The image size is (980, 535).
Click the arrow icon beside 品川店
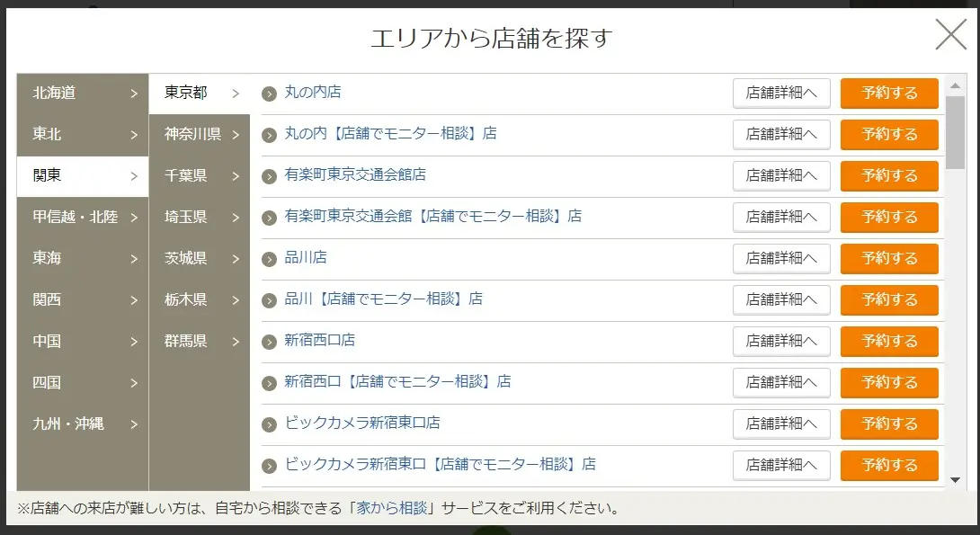pyautogui.click(x=270, y=259)
